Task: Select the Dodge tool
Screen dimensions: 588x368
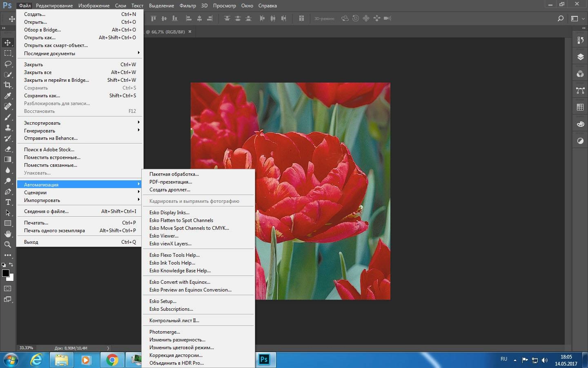Action: pos(8,181)
